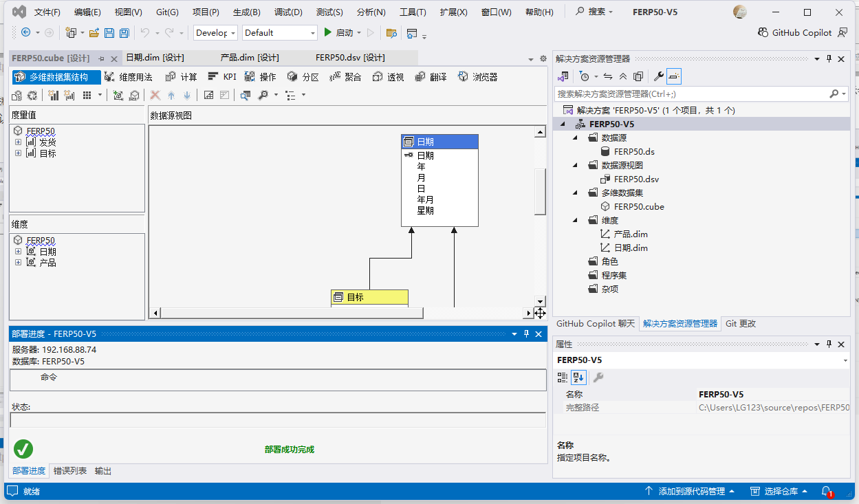Click the Move Up arrow toolbar icon
The image size is (859, 504).
tap(171, 96)
